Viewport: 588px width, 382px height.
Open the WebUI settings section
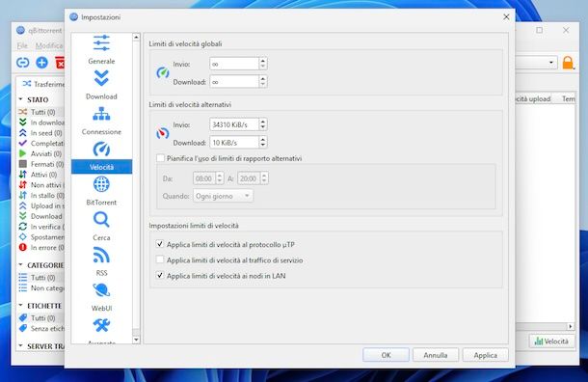coord(101,297)
